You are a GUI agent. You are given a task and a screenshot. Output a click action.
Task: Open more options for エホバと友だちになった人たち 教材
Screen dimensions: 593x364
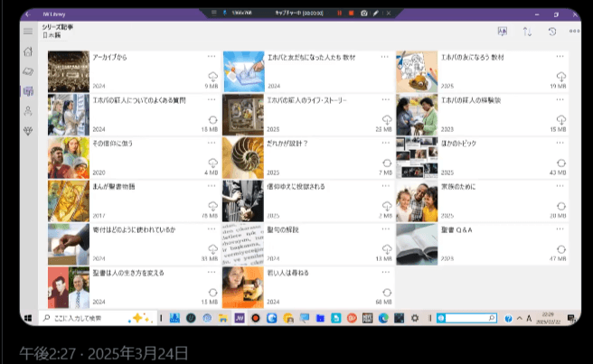[385, 57]
